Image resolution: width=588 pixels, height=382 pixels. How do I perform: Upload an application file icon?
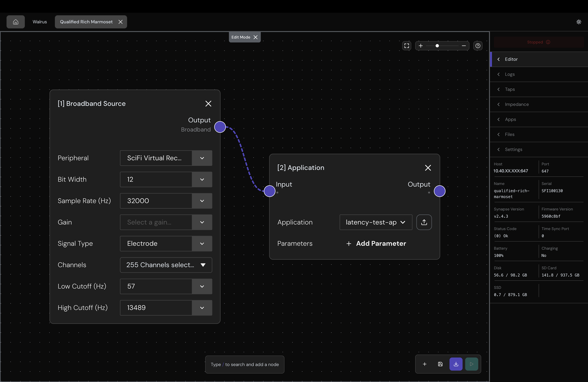(x=424, y=222)
